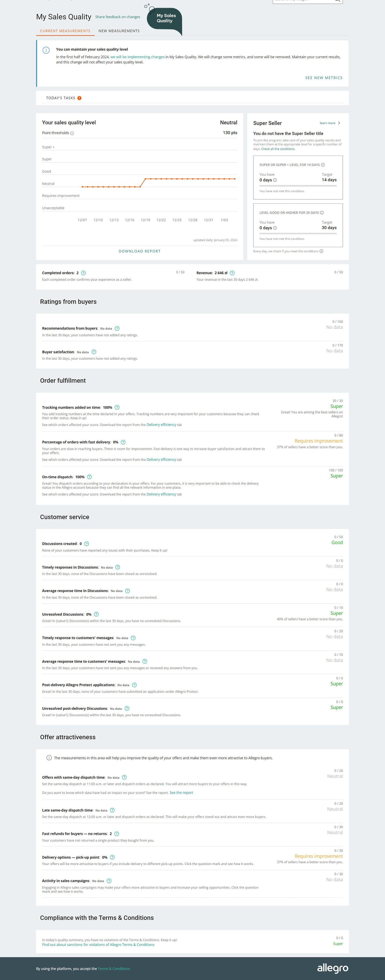Click Download Report button
Image resolution: width=385 pixels, height=980 pixels.
coord(139,251)
